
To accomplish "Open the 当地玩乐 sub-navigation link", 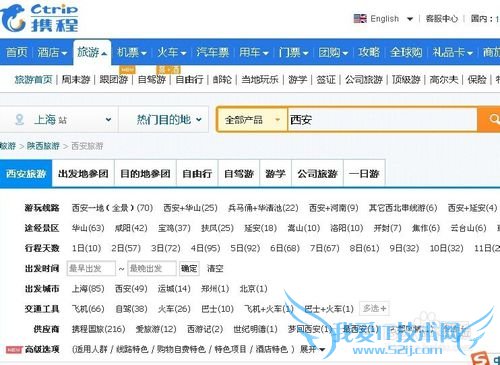I will coord(260,79).
